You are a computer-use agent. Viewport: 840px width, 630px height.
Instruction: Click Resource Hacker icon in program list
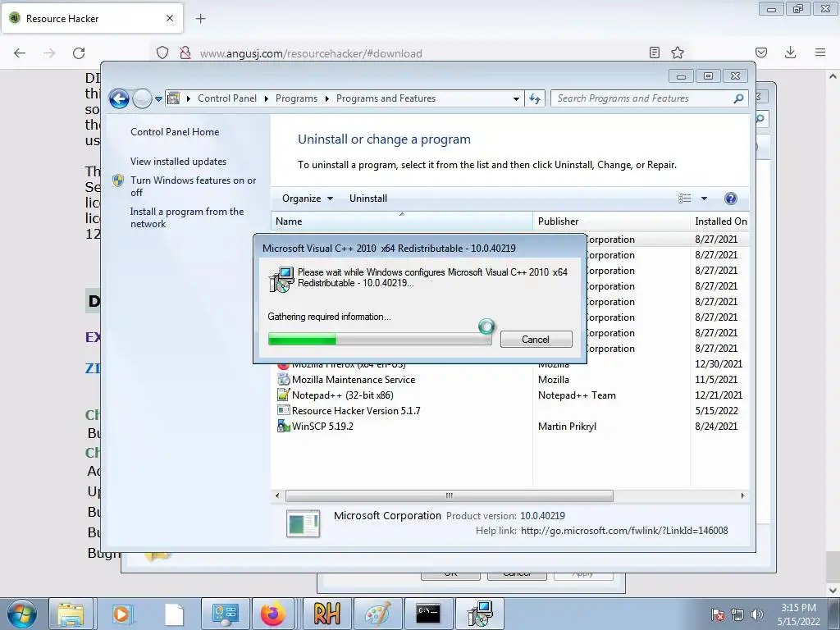pos(283,410)
